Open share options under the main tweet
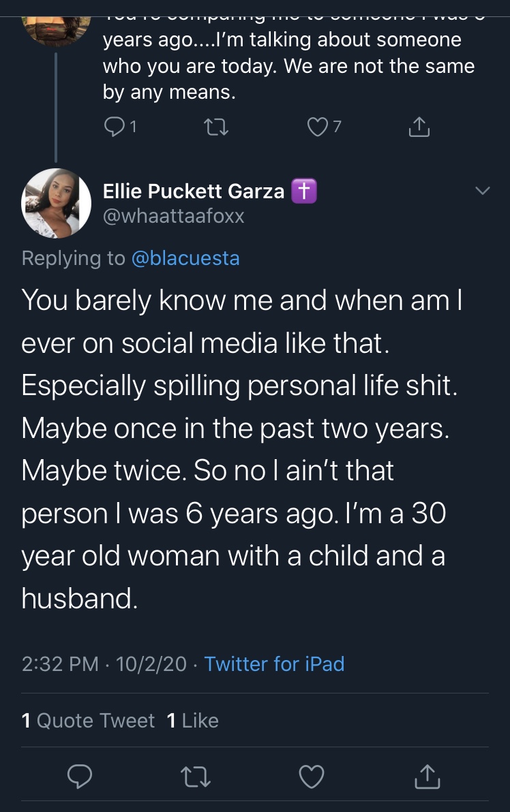 tap(427, 776)
